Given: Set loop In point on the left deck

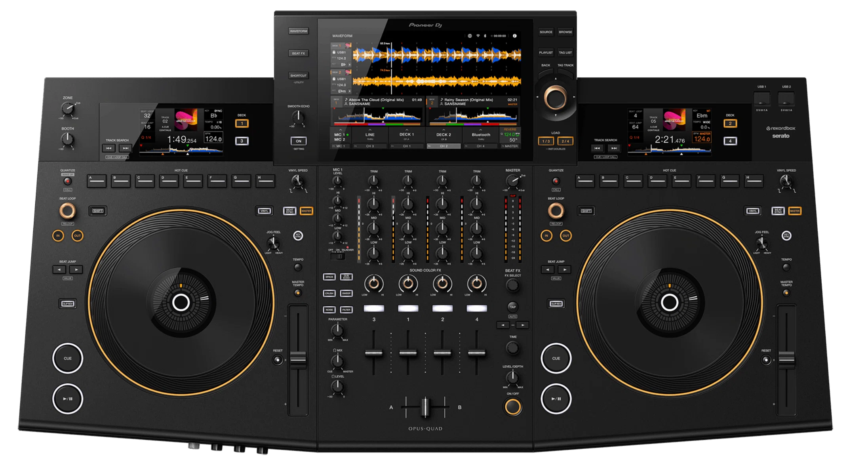Looking at the screenshot, I should (x=58, y=236).
